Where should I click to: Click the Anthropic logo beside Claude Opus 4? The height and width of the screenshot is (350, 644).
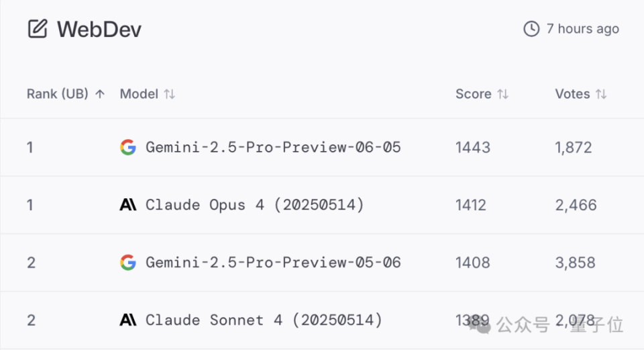coord(128,204)
